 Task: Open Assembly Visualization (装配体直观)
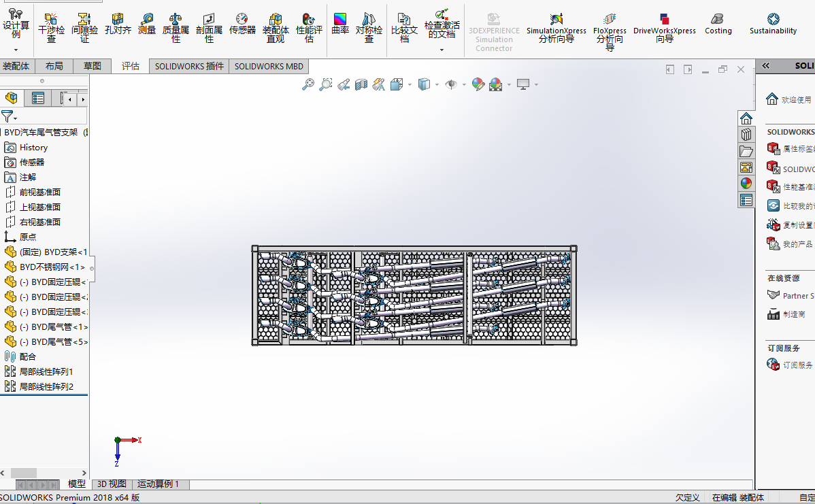point(276,27)
